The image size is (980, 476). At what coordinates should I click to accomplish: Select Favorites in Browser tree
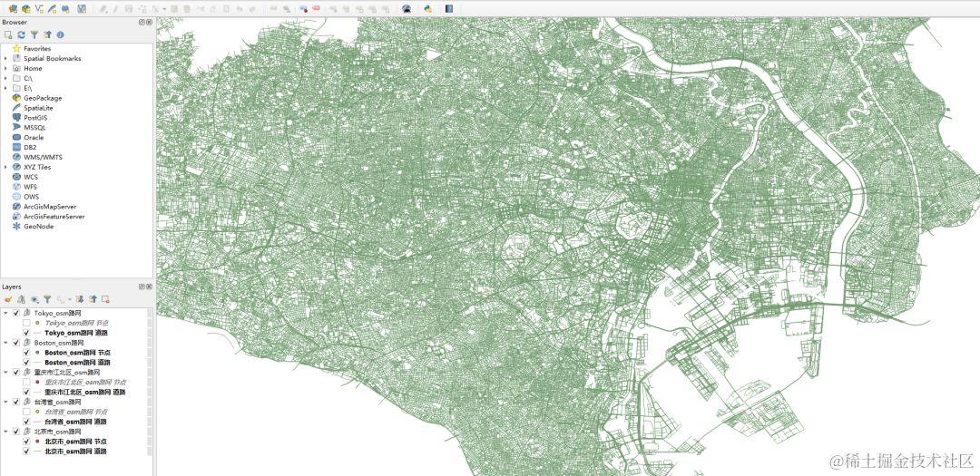click(37, 48)
